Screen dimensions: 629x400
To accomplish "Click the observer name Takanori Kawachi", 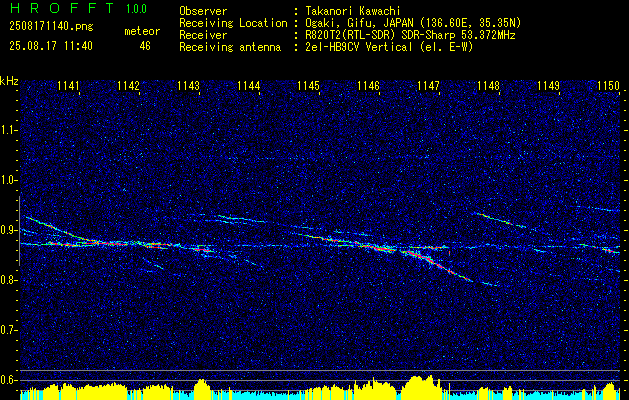I will [x=353, y=11].
